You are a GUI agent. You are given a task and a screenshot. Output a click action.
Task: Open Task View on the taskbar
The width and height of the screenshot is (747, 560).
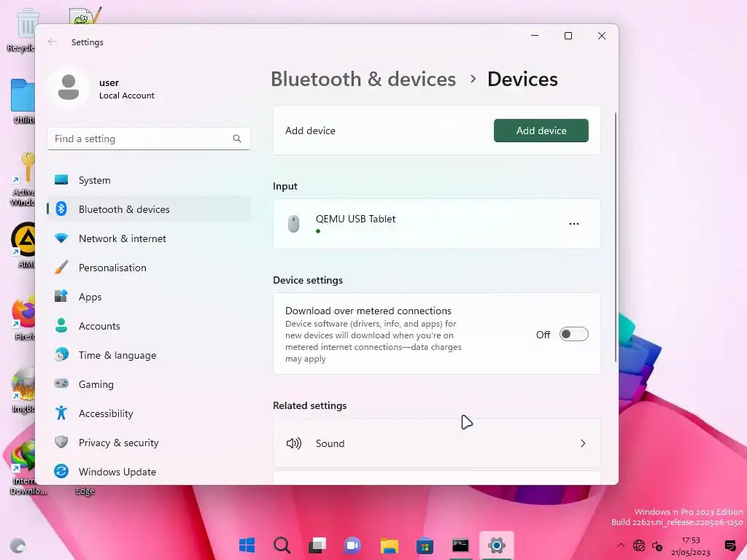tap(317, 545)
